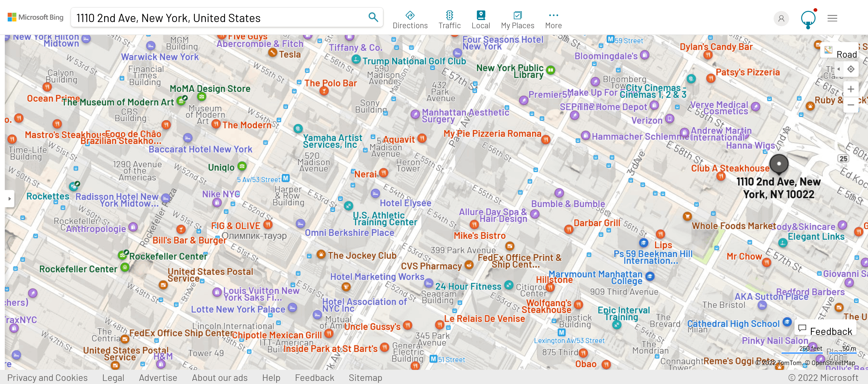This screenshot has height=384, width=868.
Task: Open Privacy and Cookies link
Action: (47, 378)
